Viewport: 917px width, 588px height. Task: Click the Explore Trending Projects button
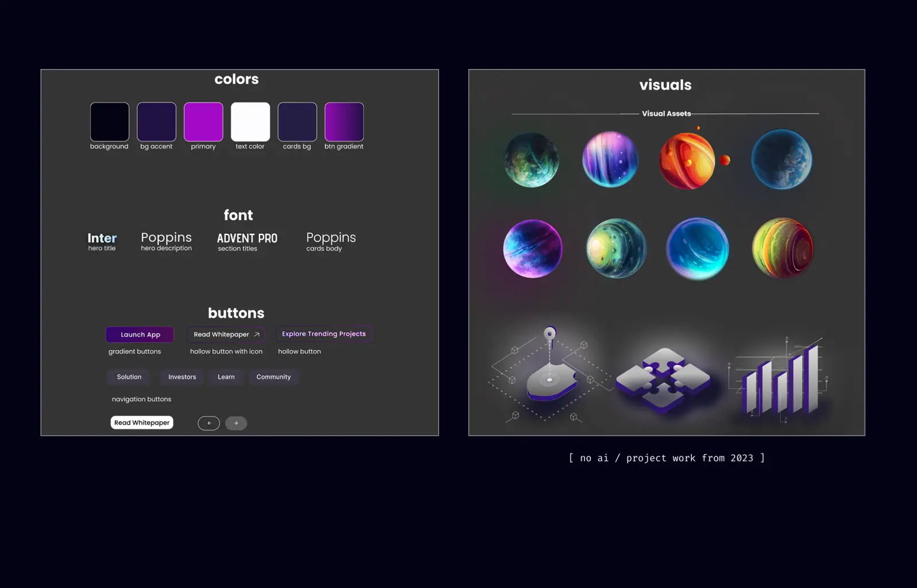324,334
